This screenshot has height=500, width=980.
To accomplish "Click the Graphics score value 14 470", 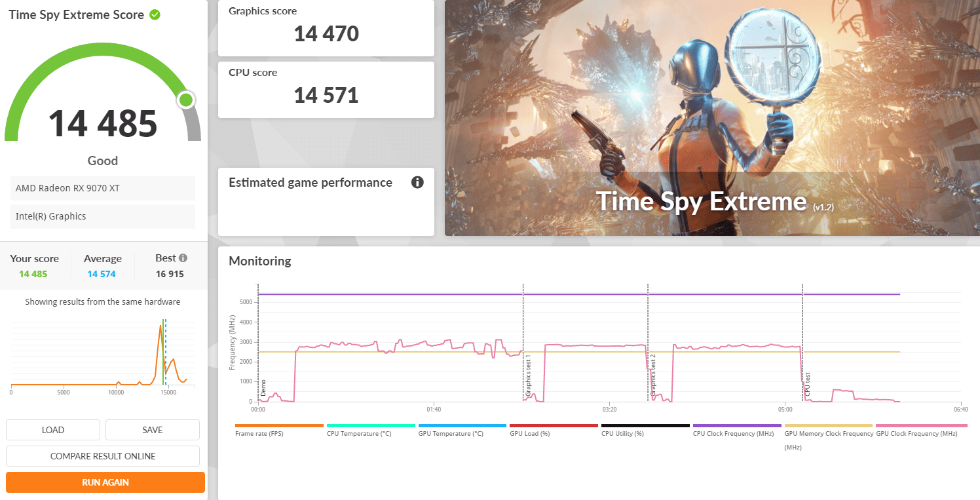I will 326,33.
